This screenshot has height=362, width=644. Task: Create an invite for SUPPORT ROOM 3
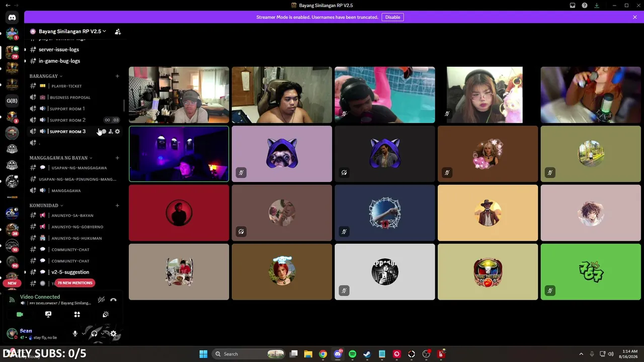(111, 132)
